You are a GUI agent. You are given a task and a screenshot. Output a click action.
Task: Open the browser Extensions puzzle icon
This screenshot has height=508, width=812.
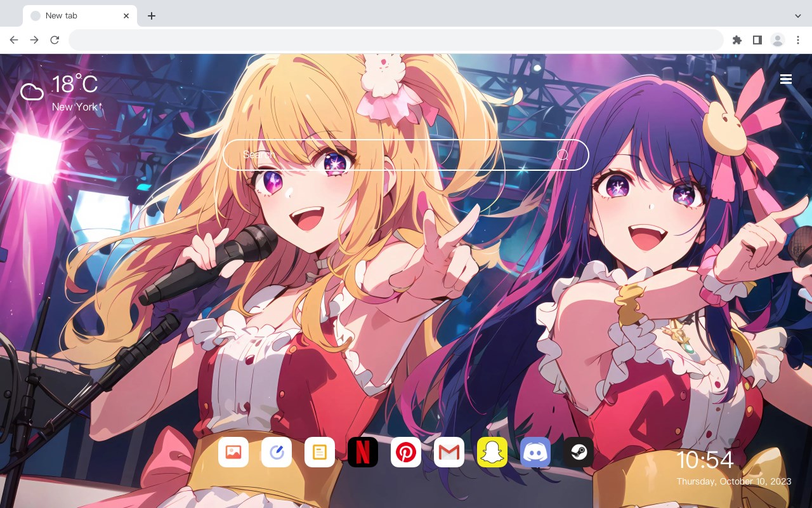coord(737,40)
